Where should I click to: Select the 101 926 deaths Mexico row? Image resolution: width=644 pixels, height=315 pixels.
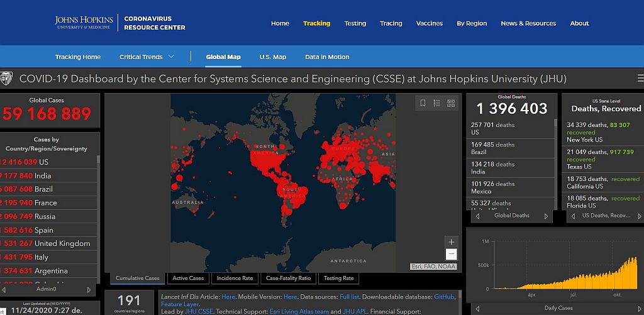point(511,188)
